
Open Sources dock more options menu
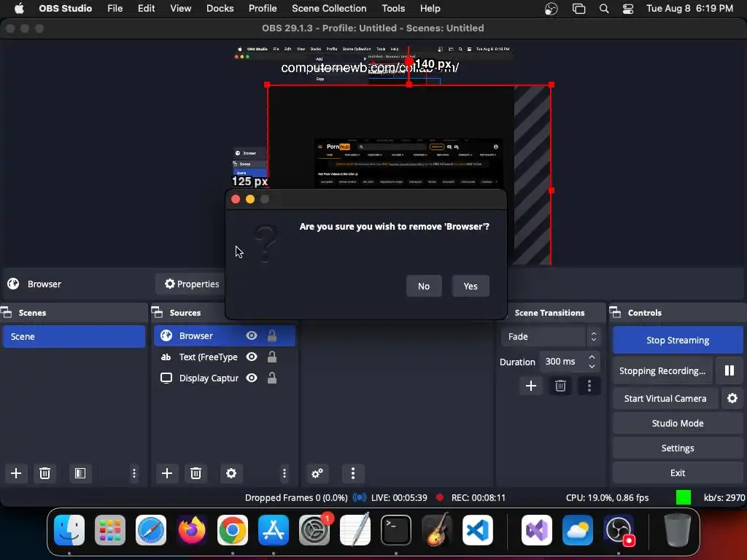tap(285, 472)
